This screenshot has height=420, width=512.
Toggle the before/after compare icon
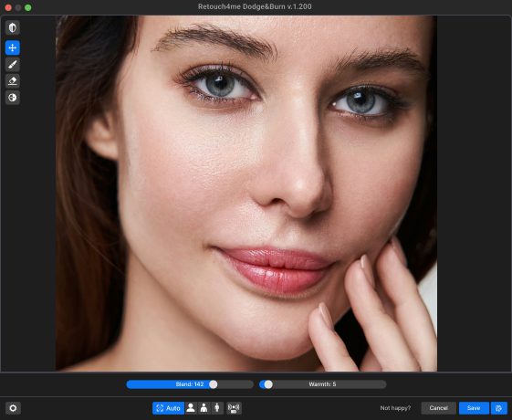point(13,27)
